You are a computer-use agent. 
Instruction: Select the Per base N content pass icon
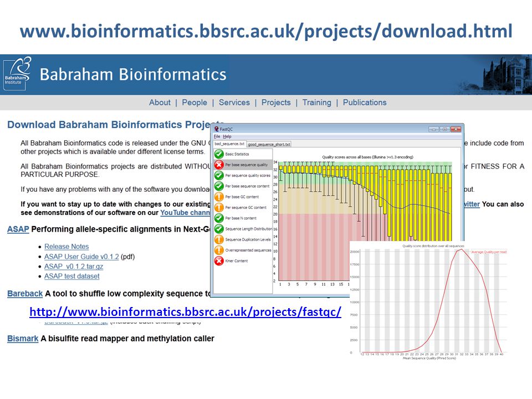tap(219, 218)
